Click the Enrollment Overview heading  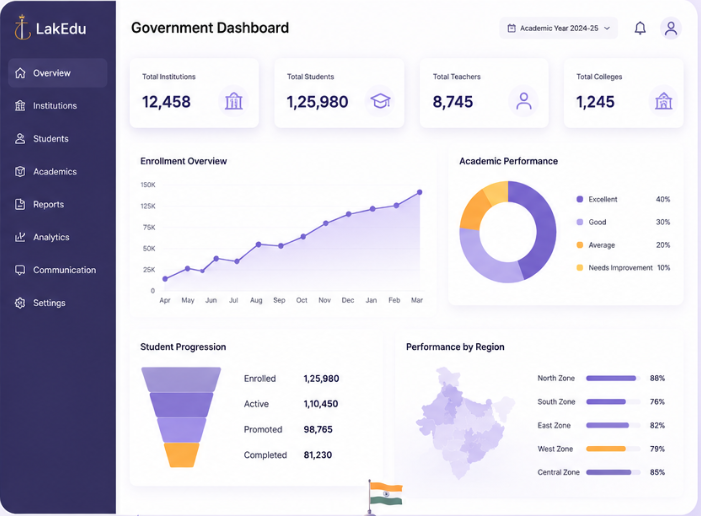click(x=183, y=161)
